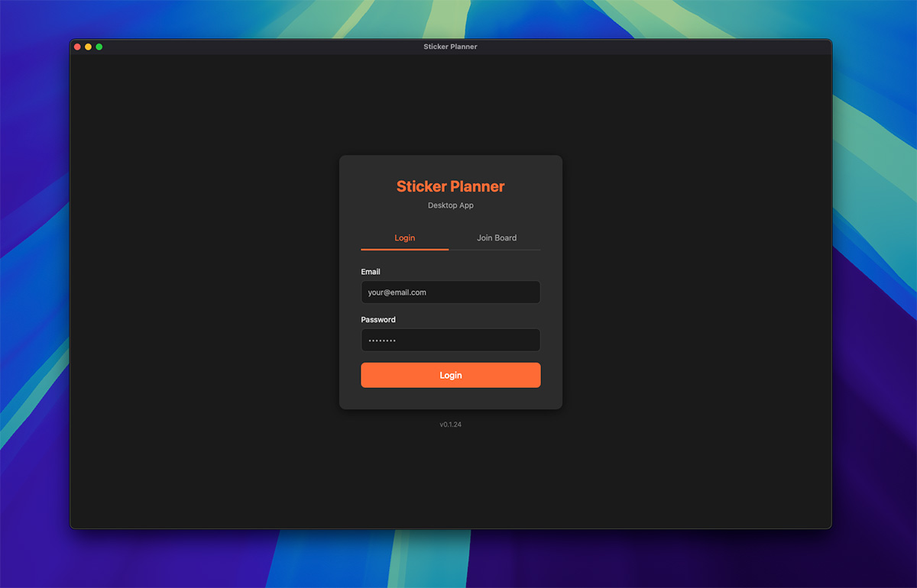Click the v0.1.24 version label

[450, 424]
